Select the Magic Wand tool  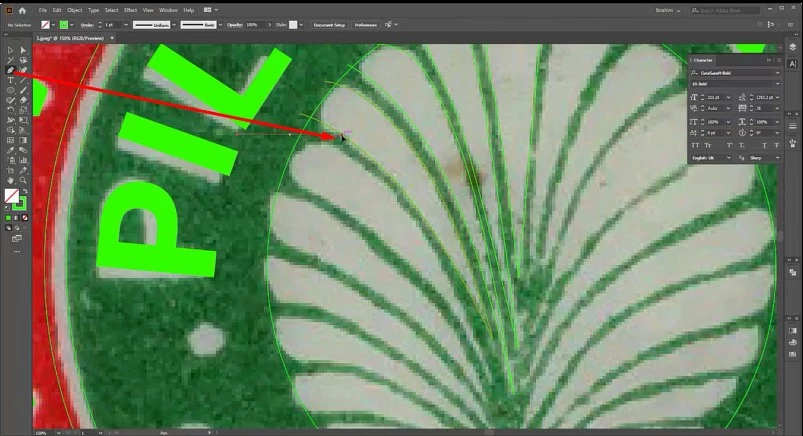[x=10, y=60]
